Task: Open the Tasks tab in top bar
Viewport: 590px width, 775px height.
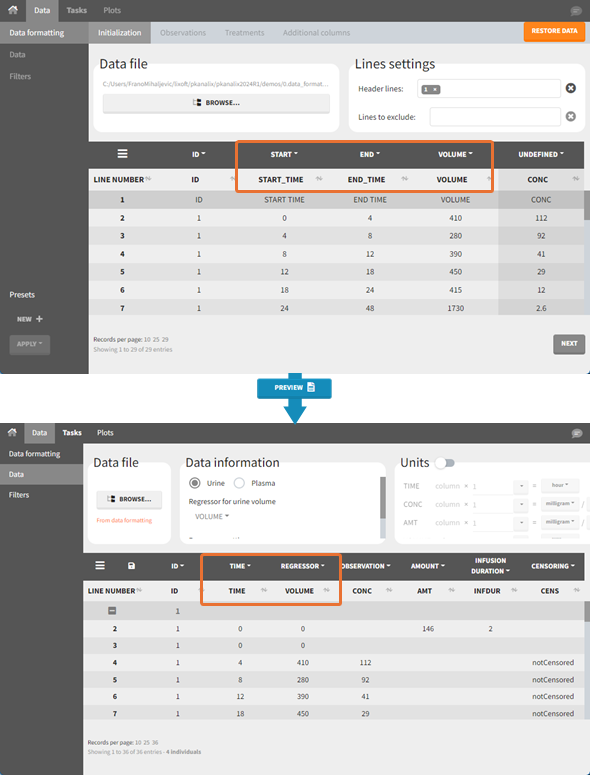Action: 77,10
